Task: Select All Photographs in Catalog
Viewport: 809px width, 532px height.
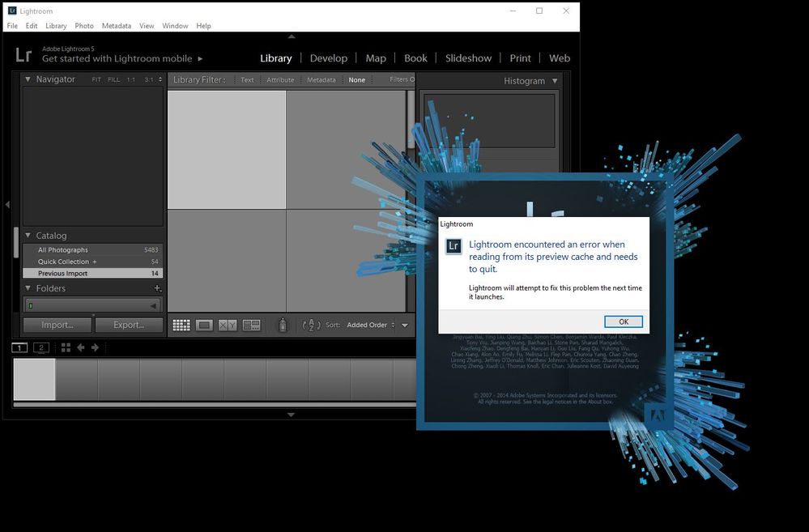Action: click(x=93, y=249)
